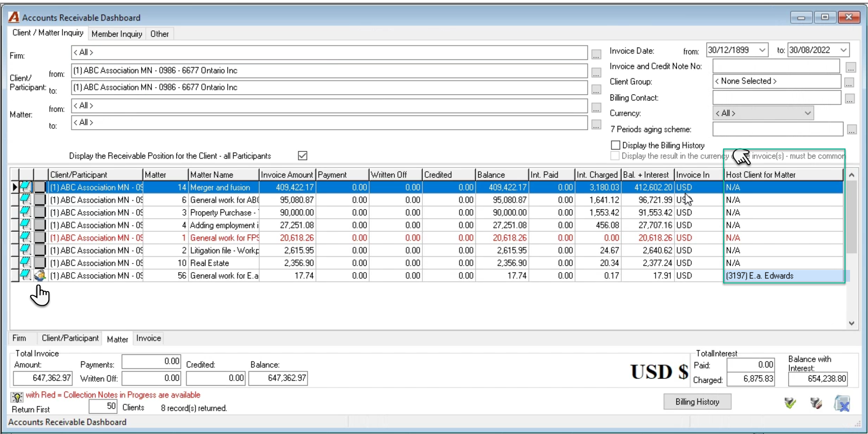Click the Matter to lookup ellipsis button
This screenshot has width=868, height=434.
596,124
